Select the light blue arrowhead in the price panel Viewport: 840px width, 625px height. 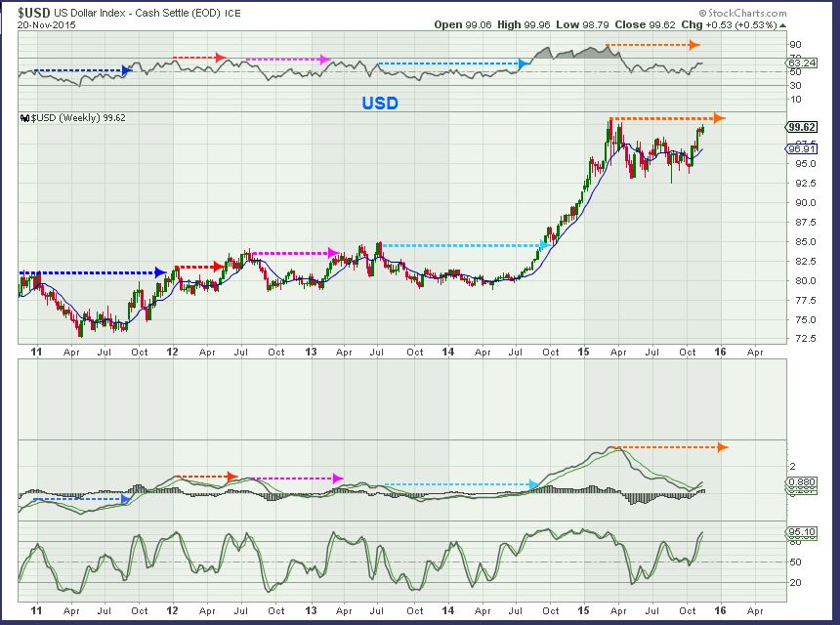pos(543,245)
